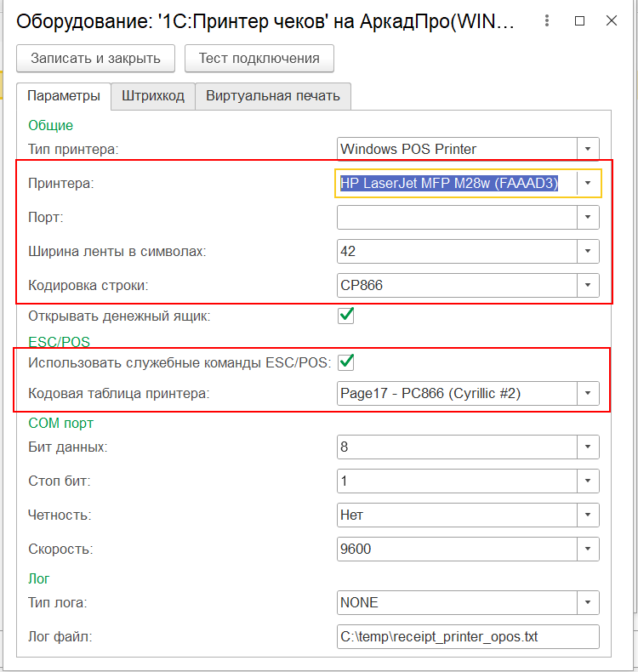638x672 pixels.
Task: Open 'Кодировка строки' dropdown showing CP866
Action: [587, 285]
